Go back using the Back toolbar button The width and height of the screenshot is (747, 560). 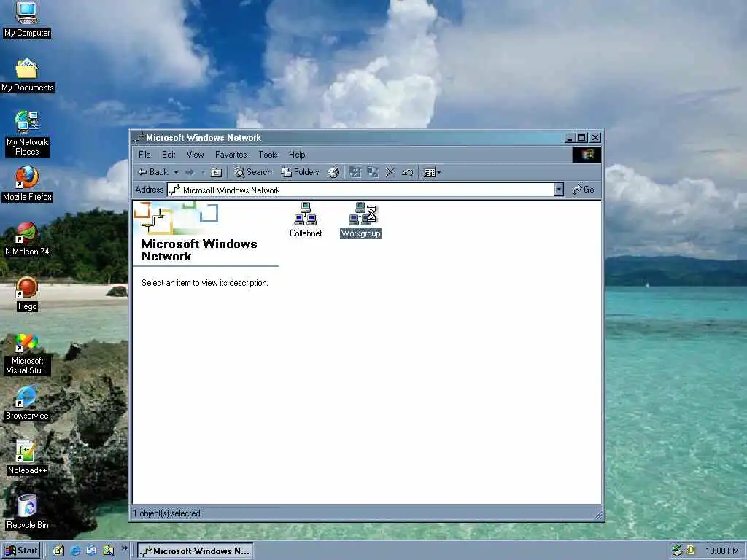tap(152, 172)
